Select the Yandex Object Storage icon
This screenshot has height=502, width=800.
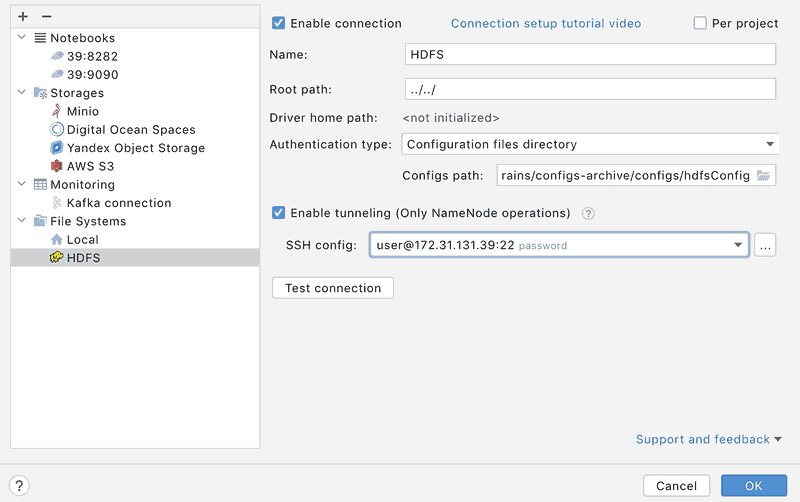pyautogui.click(x=57, y=148)
